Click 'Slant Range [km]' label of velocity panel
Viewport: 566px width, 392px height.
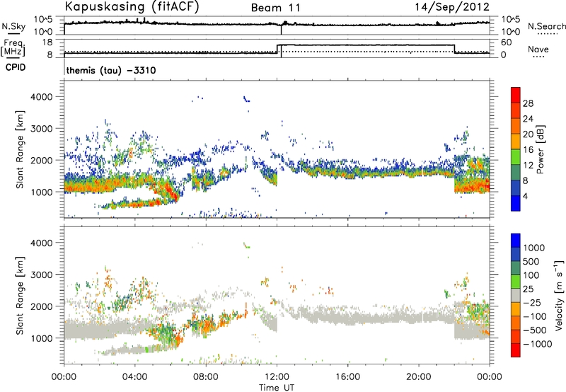tap(20, 295)
